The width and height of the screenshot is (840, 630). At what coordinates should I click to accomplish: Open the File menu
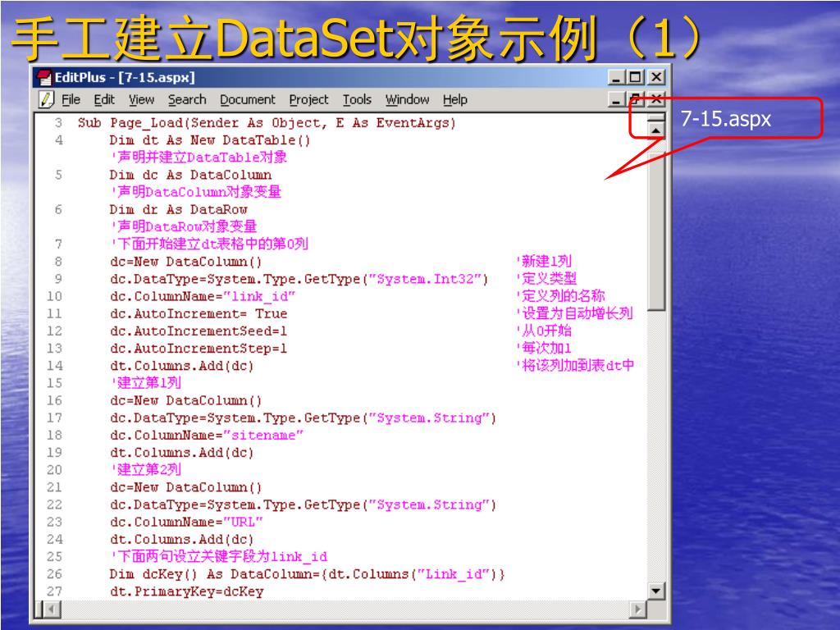[71, 99]
